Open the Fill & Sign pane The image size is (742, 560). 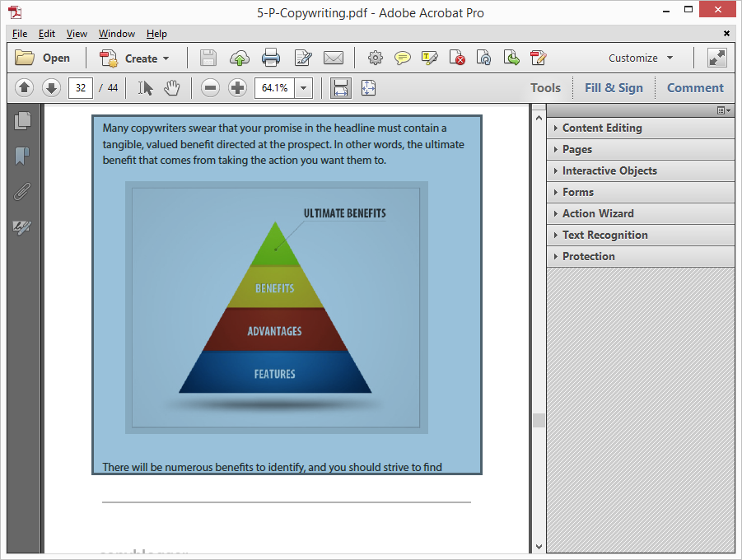pos(614,88)
